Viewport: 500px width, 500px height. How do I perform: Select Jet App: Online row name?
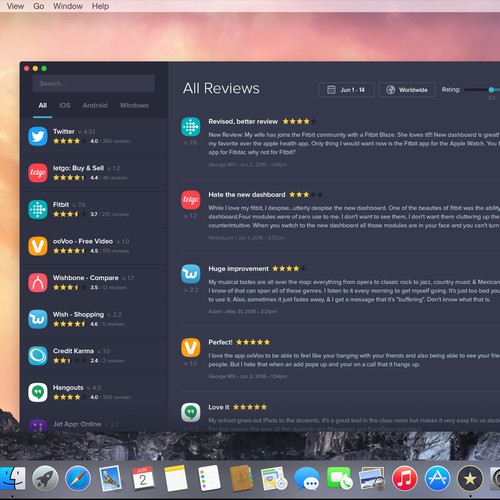[77, 424]
